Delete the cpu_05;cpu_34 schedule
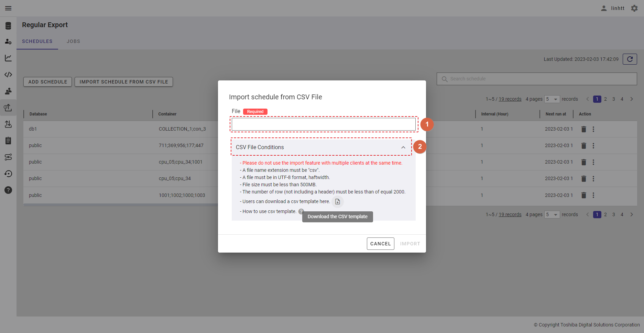Image resolution: width=644 pixels, height=333 pixels. click(x=583, y=179)
